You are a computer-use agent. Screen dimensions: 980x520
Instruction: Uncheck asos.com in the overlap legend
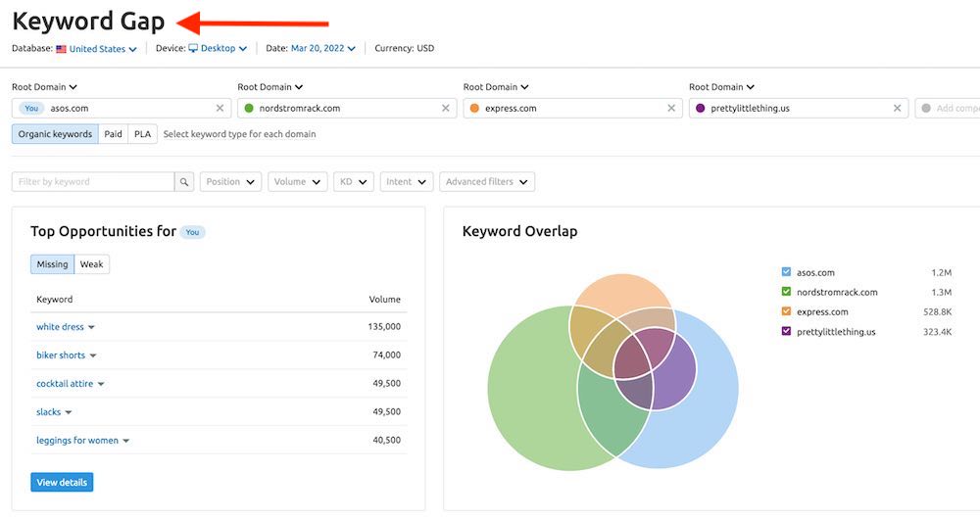786,272
